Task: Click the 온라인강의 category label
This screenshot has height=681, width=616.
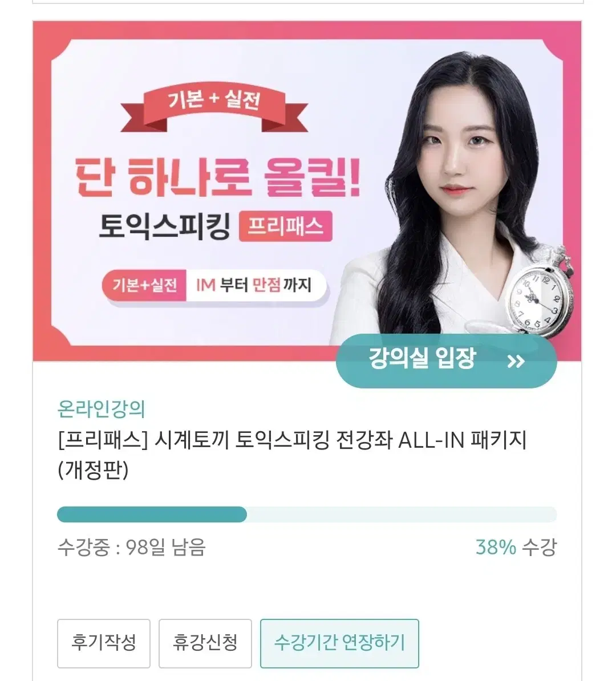Action: (x=101, y=409)
